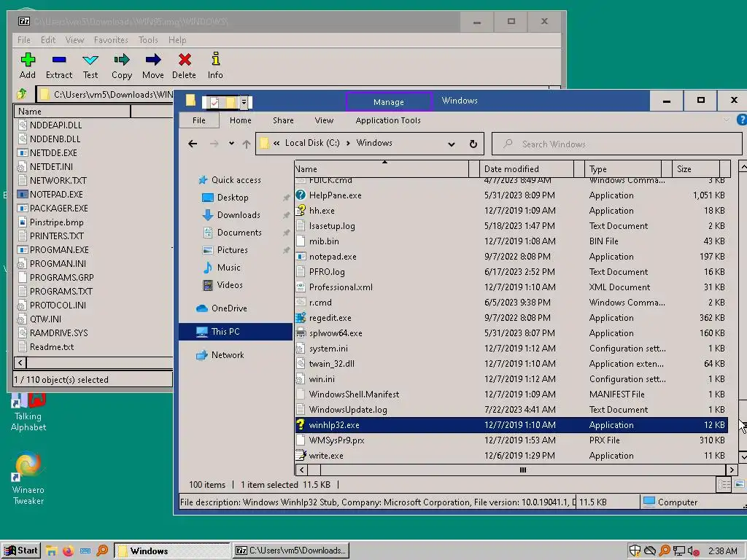Click the Firefox icon in taskbar
Image resolution: width=747 pixels, height=560 pixels.
point(68,551)
